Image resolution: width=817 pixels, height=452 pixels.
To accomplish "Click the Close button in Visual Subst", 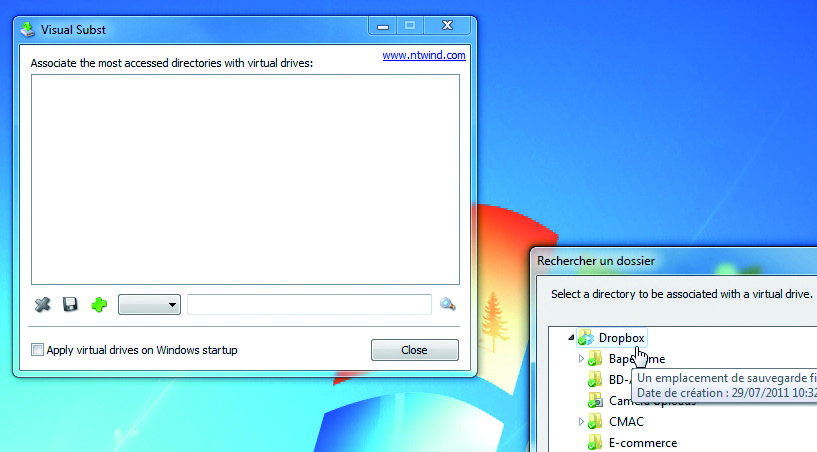I will tap(415, 350).
